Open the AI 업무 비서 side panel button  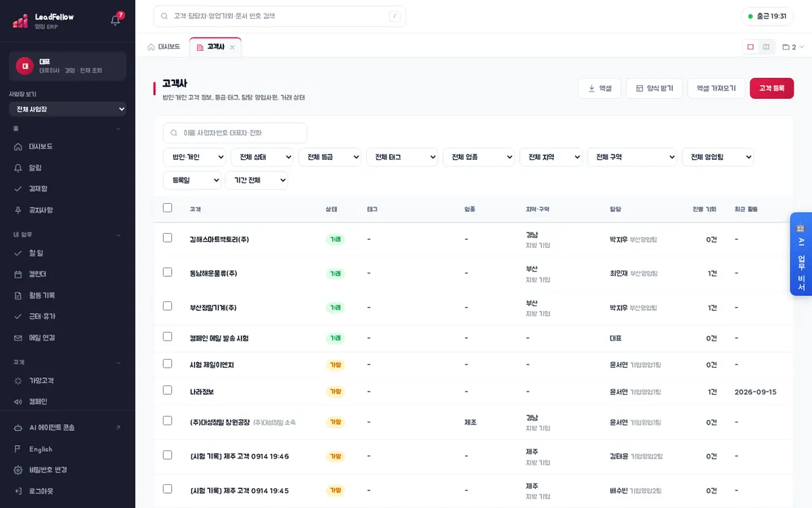[801, 254]
